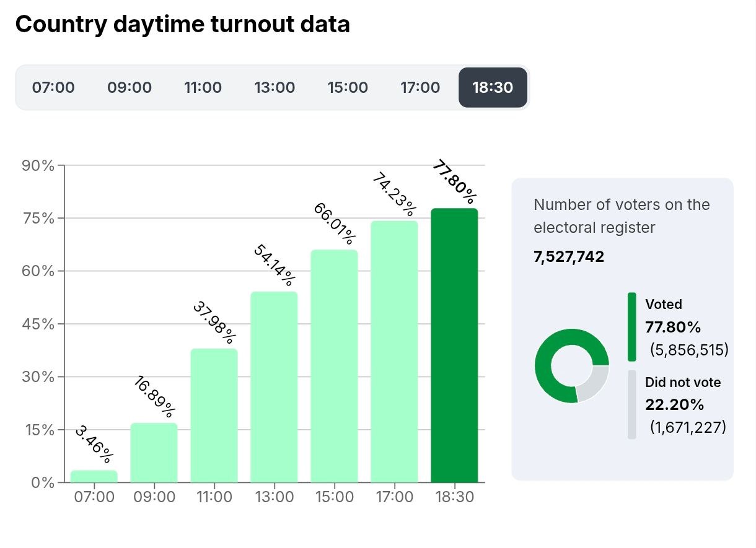Switch to the 09:00 time tab
The width and height of the screenshot is (756, 548).
(130, 87)
